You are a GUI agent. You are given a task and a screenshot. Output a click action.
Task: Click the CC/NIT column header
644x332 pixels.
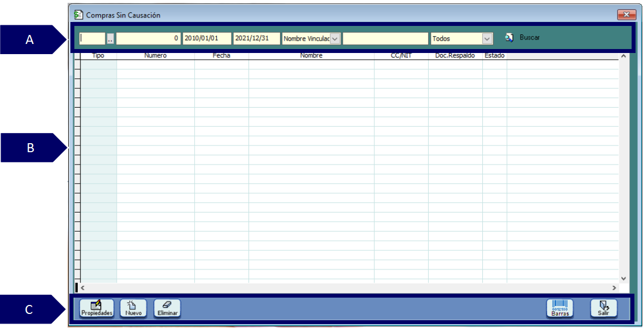tap(401, 55)
